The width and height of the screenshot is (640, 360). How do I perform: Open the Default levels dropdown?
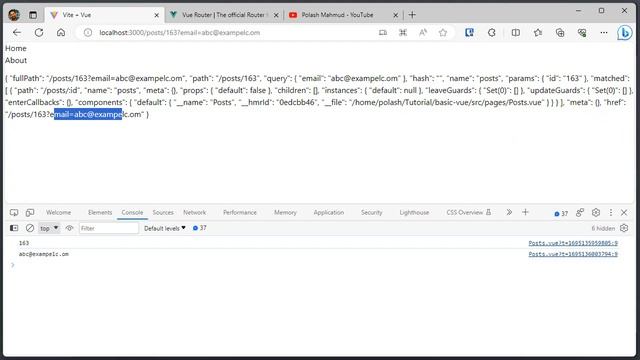tap(165, 228)
